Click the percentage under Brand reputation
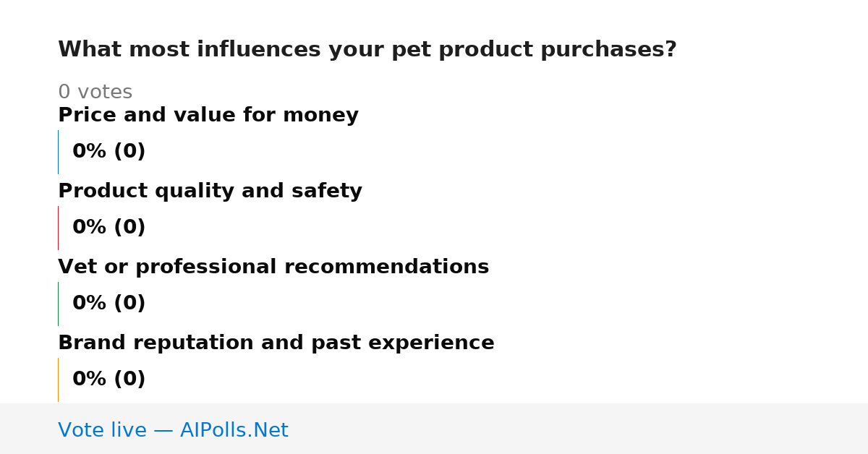 [x=109, y=380]
